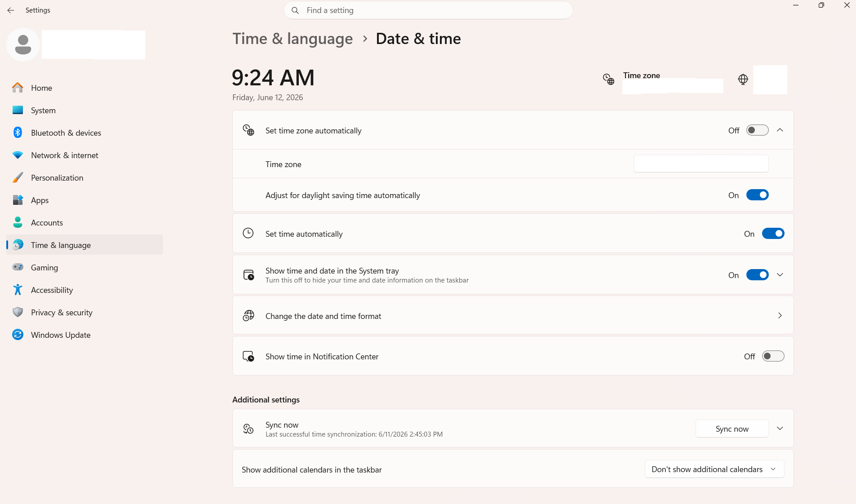The width and height of the screenshot is (856, 504).
Task: Go to Network & internet settings
Action: coord(84,155)
